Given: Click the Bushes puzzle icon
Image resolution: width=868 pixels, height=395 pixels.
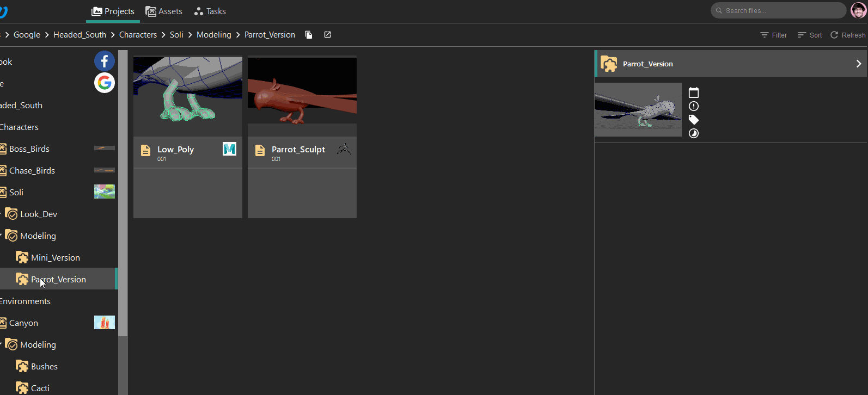Looking at the screenshot, I should 22,366.
